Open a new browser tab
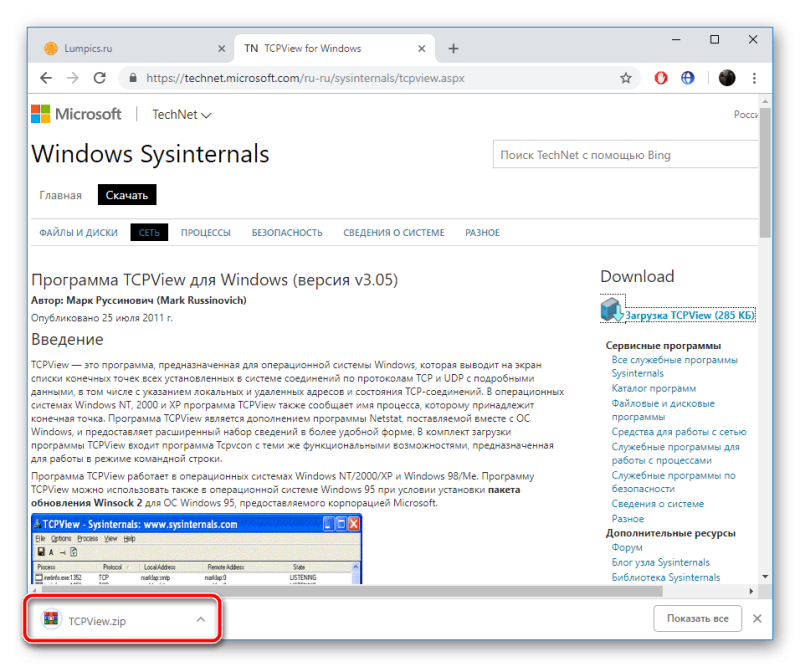This screenshot has height=667, width=800. tap(453, 48)
